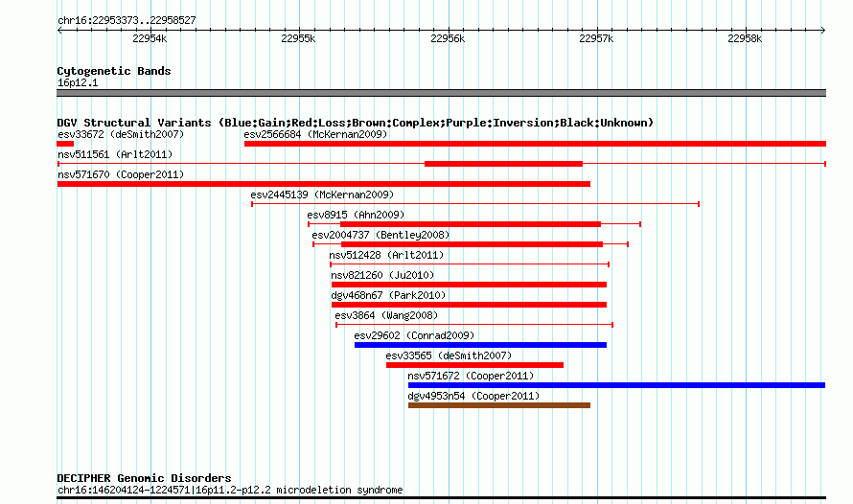Click the esv2445139 (McKernan2009) label
This screenshot has height=504, width=853.
coord(322,195)
